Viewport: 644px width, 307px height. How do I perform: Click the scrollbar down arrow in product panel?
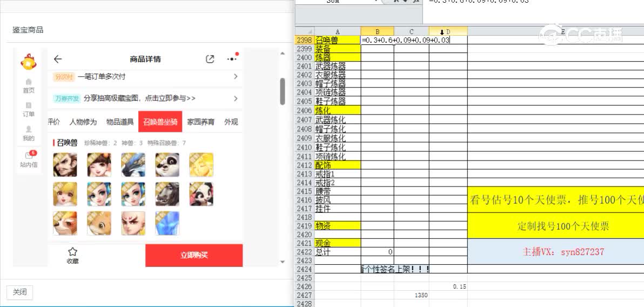pos(282,262)
